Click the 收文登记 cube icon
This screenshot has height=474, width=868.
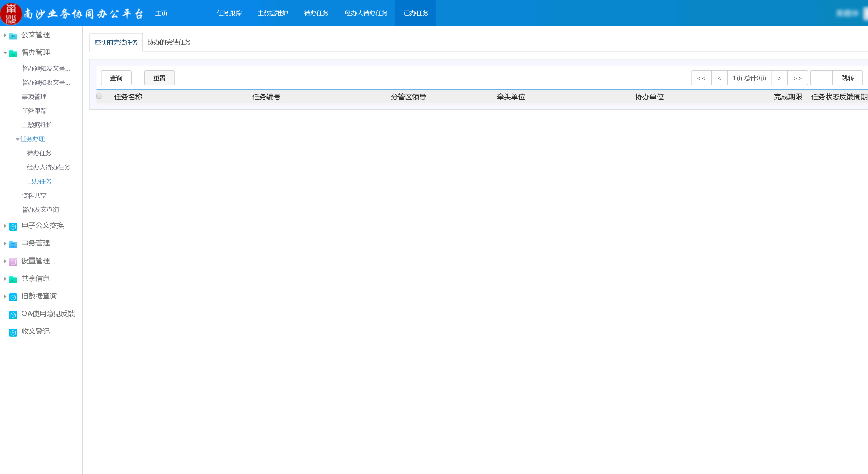pyautogui.click(x=13, y=332)
